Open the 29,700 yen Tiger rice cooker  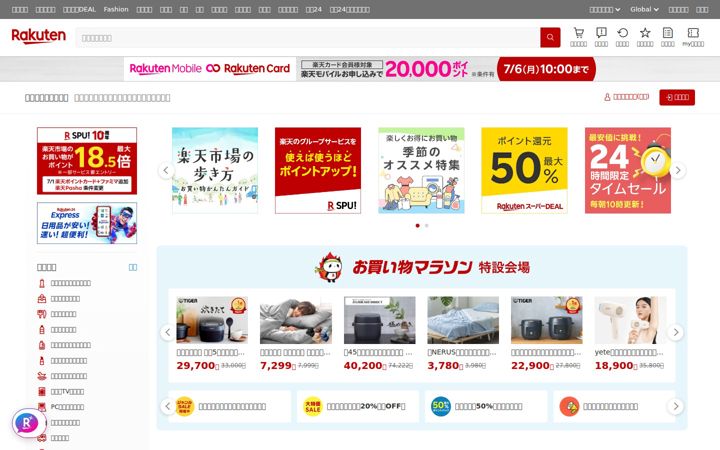click(x=212, y=334)
